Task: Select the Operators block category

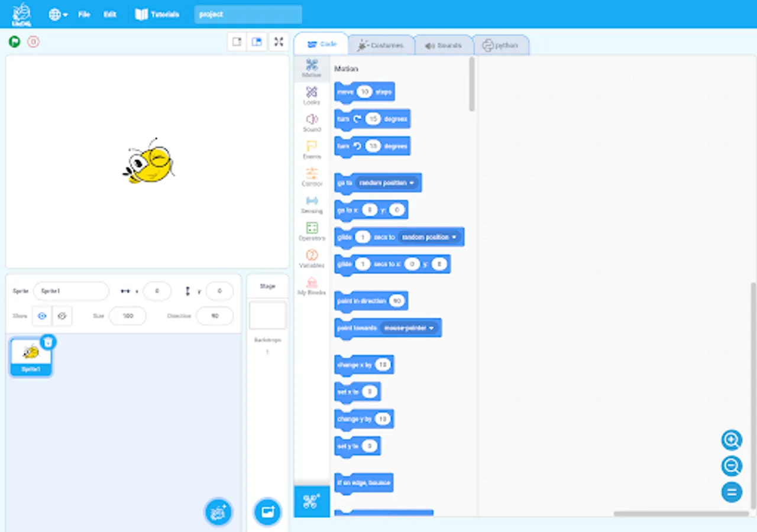Action: (x=312, y=232)
